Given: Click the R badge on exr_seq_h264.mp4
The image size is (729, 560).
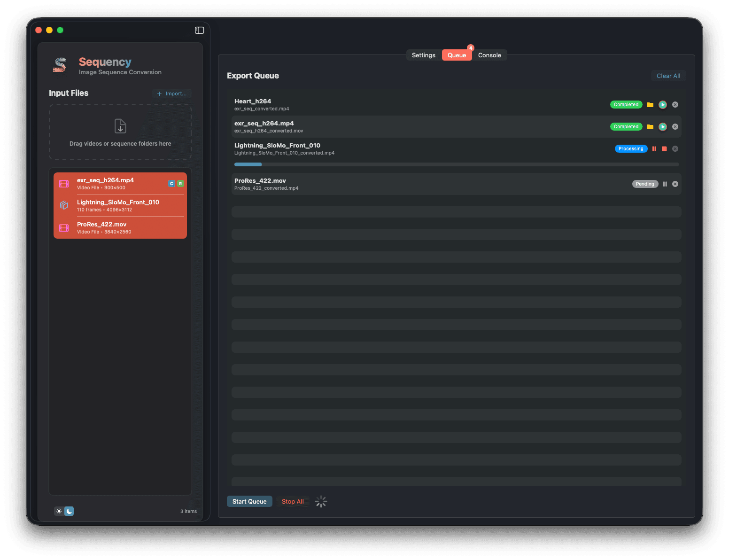Looking at the screenshot, I should click(181, 183).
